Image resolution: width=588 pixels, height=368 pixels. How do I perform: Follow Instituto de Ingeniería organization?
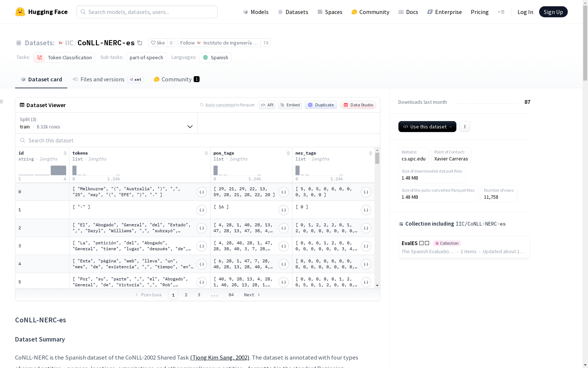(219, 43)
